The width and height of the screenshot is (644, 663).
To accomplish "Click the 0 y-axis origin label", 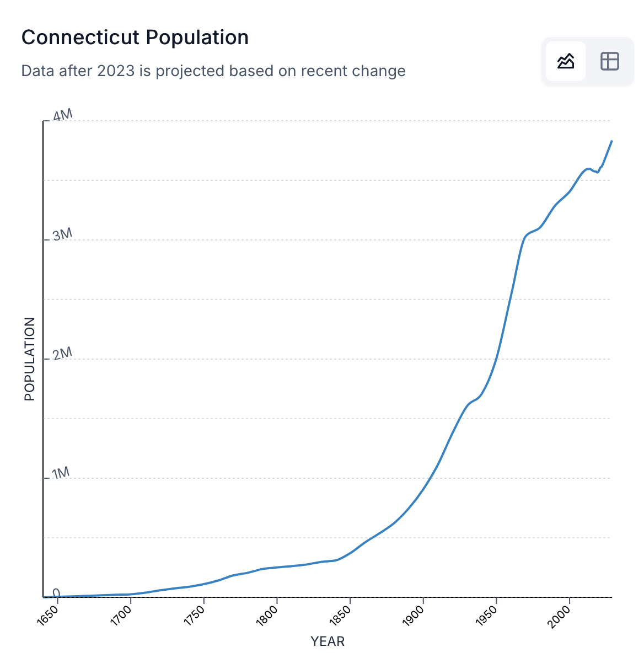I will coord(56,592).
